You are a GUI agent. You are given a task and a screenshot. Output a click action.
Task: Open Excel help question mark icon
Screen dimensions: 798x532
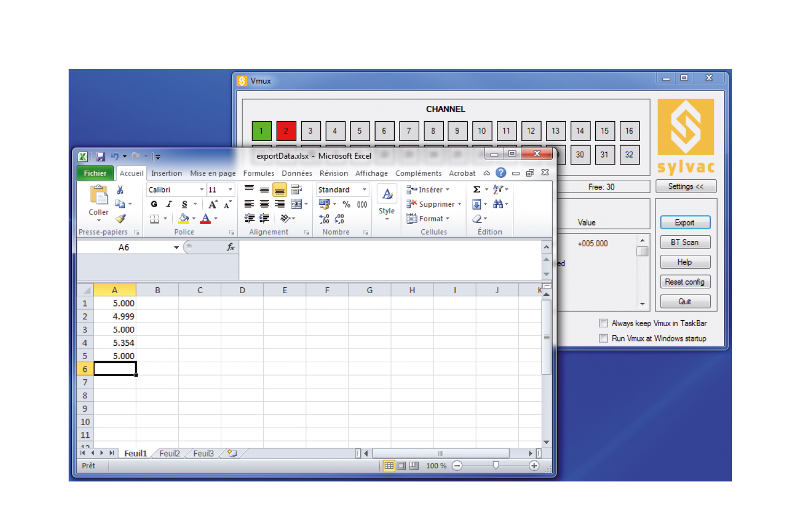501,173
